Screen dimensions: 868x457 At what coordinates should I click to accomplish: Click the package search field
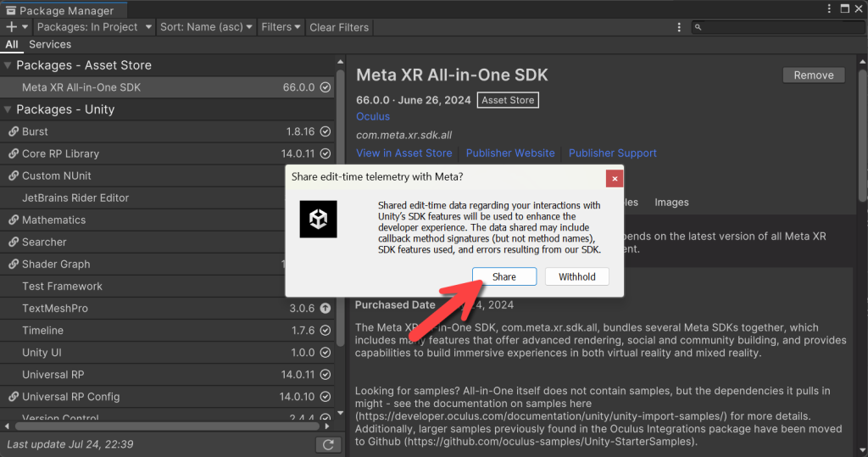click(x=778, y=26)
